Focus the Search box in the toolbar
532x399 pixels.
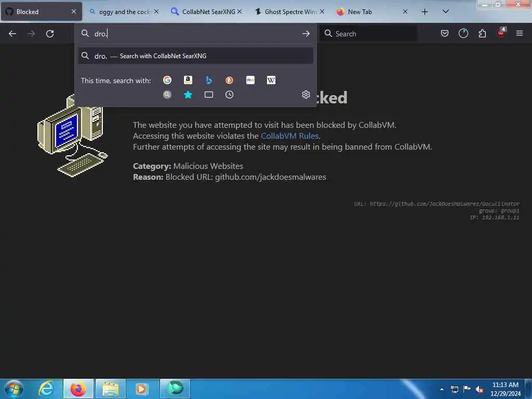pos(369,34)
